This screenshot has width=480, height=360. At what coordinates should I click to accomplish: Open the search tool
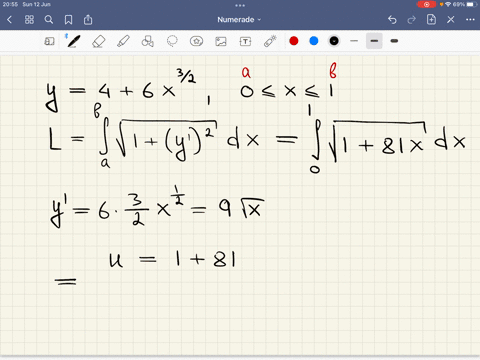tap(49, 20)
